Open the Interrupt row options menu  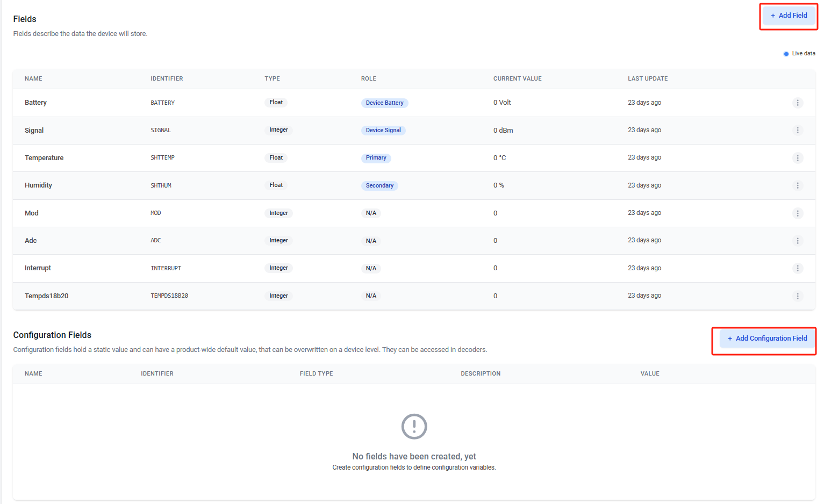[798, 268]
